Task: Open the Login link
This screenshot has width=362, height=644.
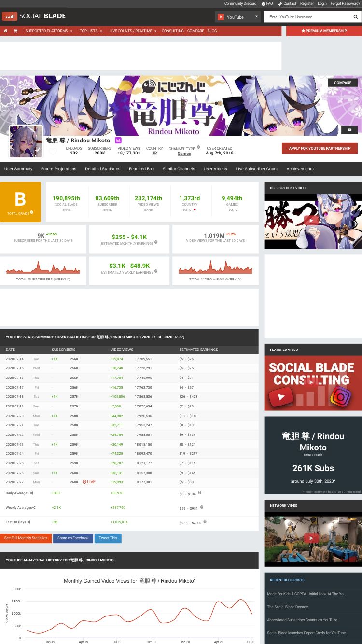Action: (x=322, y=3)
